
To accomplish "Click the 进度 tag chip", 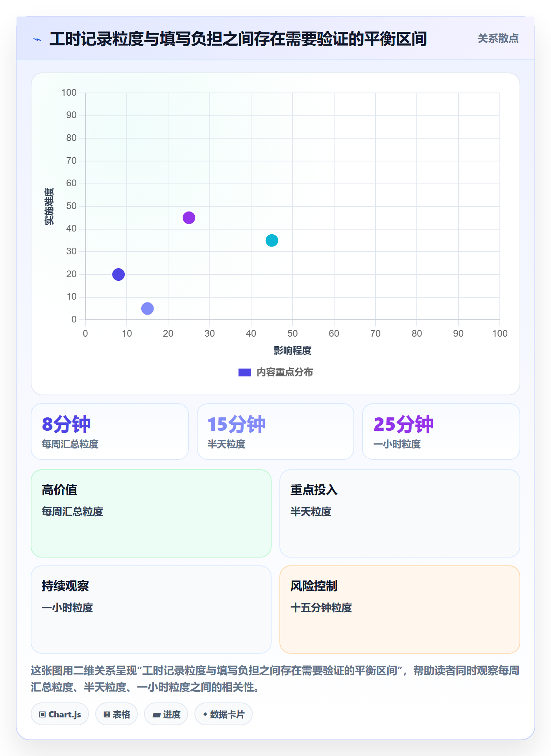I will click(x=166, y=714).
